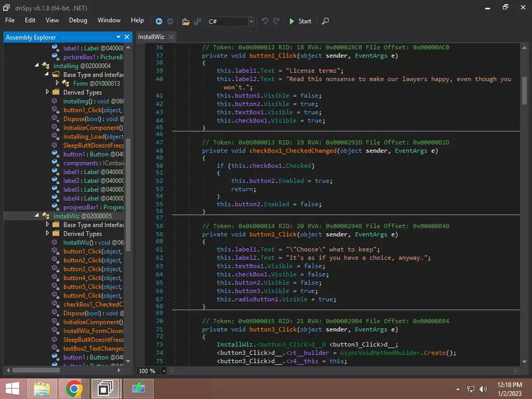Screen dimensions: 532x399
Task: Open the Search magnifier tool
Action: (x=325, y=21)
